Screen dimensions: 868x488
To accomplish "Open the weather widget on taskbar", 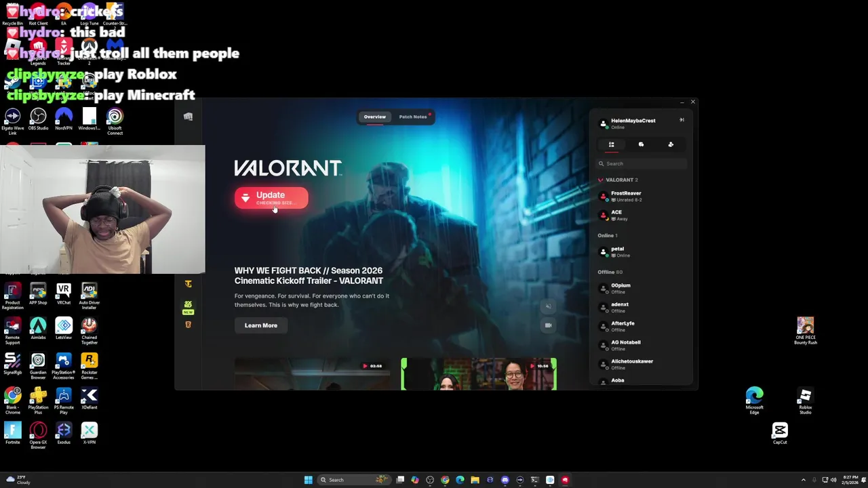I will pos(19,480).
